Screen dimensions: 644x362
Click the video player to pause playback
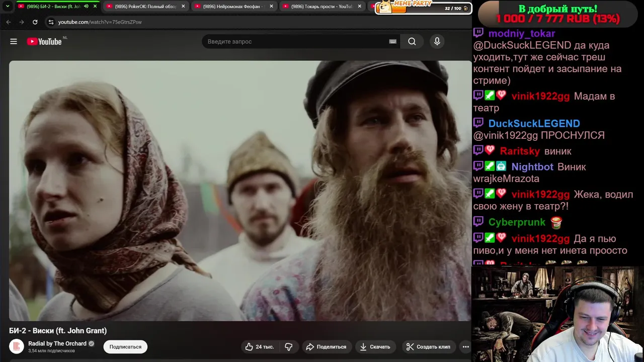pyautogui.click(x=240, y=191)
